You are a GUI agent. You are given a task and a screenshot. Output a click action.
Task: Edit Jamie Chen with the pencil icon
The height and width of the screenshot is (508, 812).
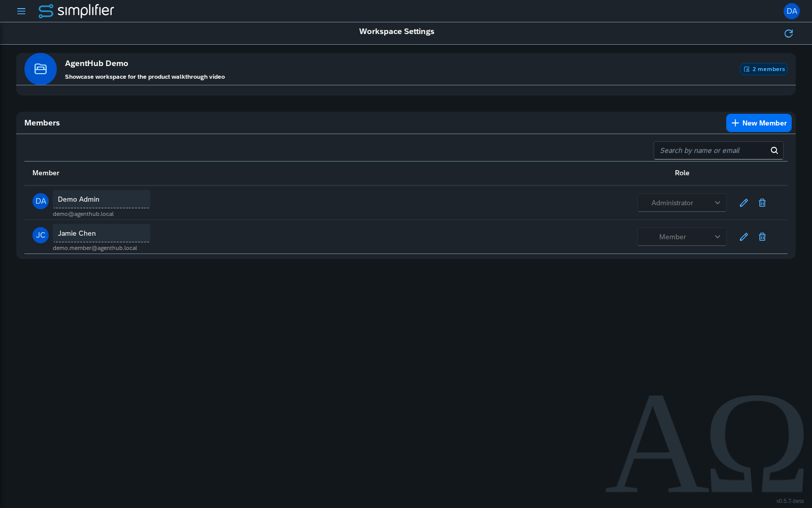tap(744, 237)
